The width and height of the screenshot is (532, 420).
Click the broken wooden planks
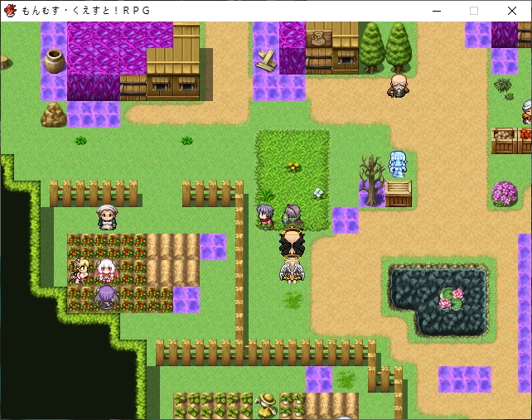click(266, 60)
